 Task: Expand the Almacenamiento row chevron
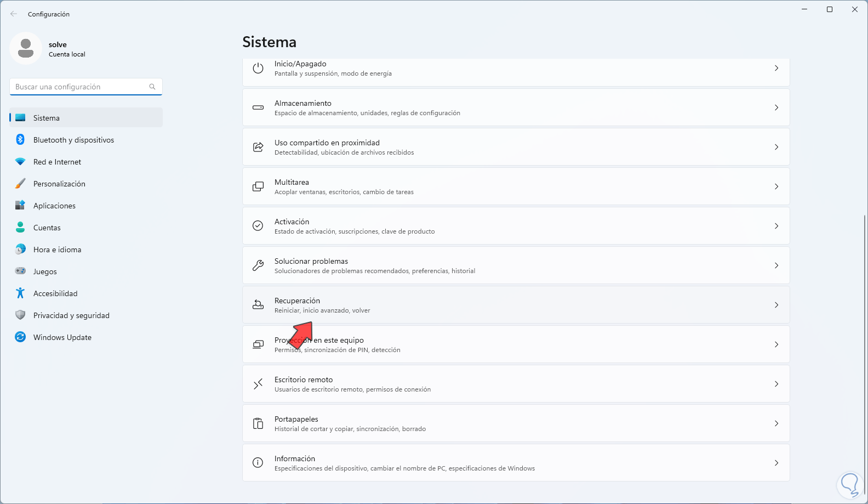tap(776, 107)
